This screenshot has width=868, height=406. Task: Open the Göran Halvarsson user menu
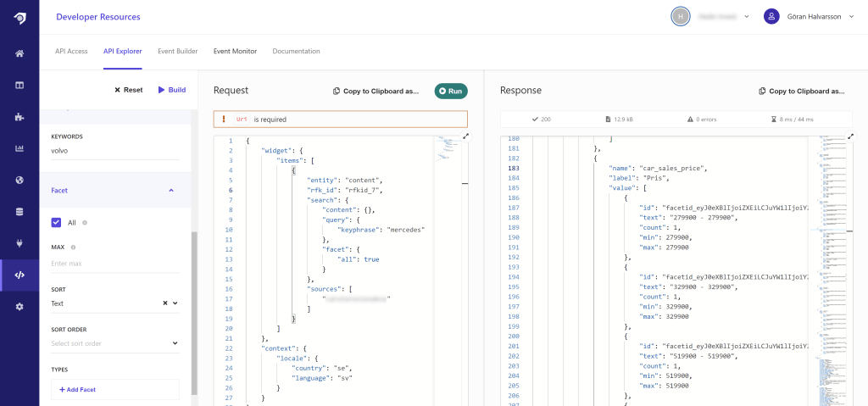(x=809, y=16)
